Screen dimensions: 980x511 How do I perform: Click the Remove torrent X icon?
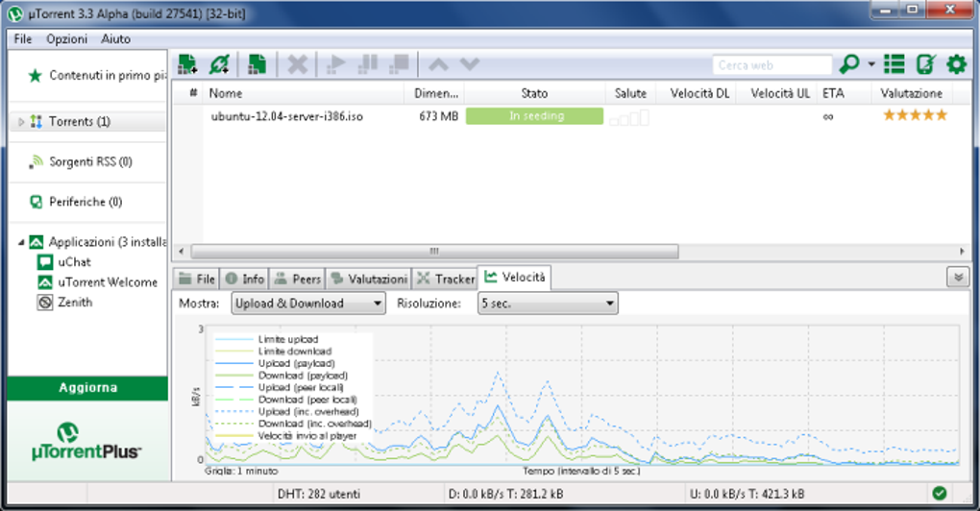[x=298, y=64]
